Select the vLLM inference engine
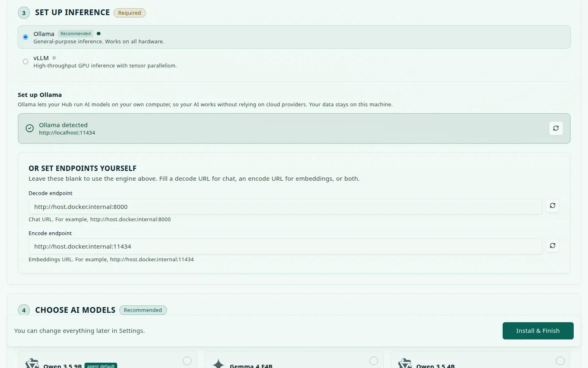Viewport: 588px width, 368px height. pyautogui.click(x=25, y=62)
